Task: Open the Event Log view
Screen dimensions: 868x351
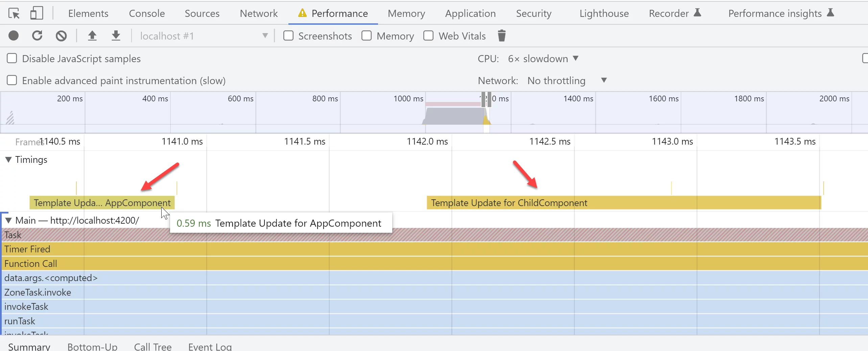Action: (x=210, y=346)
